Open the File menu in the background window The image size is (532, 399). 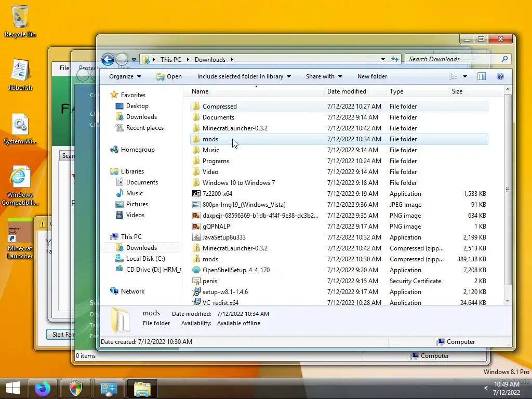point(64,68)
